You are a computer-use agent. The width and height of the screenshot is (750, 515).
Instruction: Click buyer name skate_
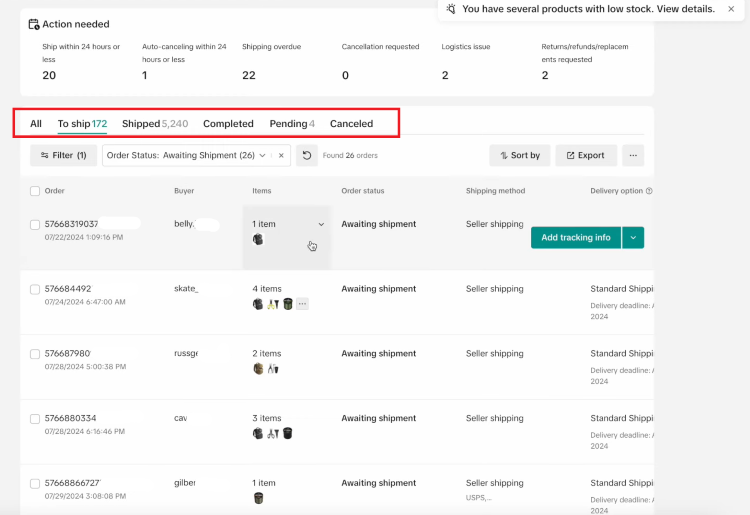click(186, 288)
